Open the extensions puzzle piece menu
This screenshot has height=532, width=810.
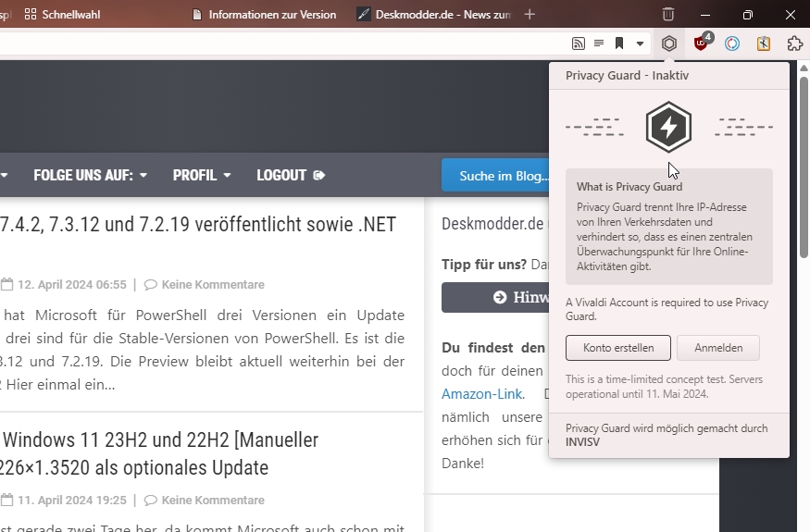(795, 43)
